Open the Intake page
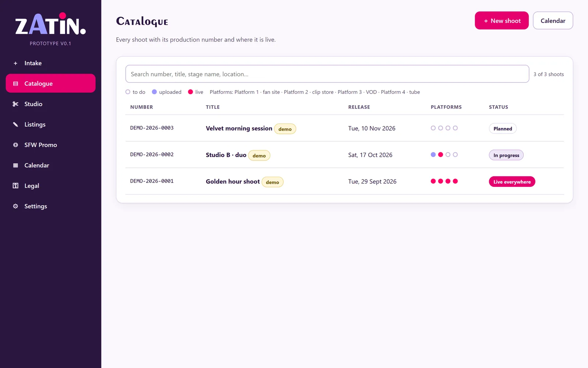Image resolution: width=588 pixels, height=368 pixels. [51, 63]
